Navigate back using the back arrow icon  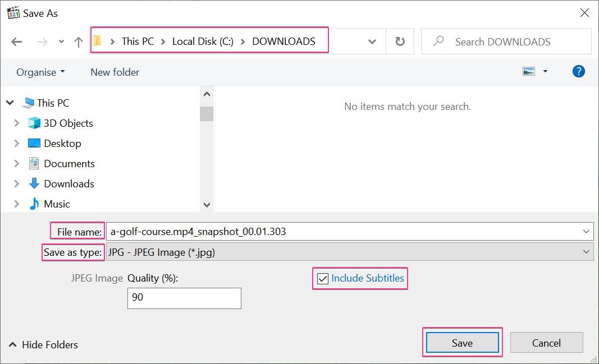16,42
